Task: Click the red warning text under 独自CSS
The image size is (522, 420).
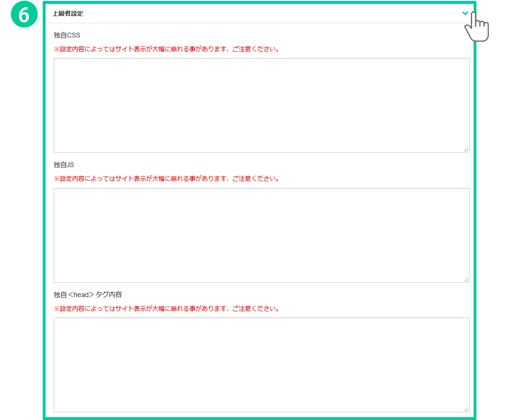Action: [x=166, y=49]
